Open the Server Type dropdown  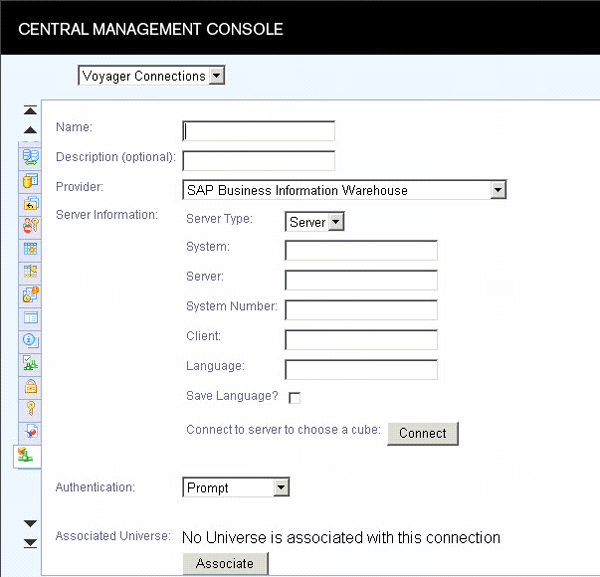(x=315, y=222)
